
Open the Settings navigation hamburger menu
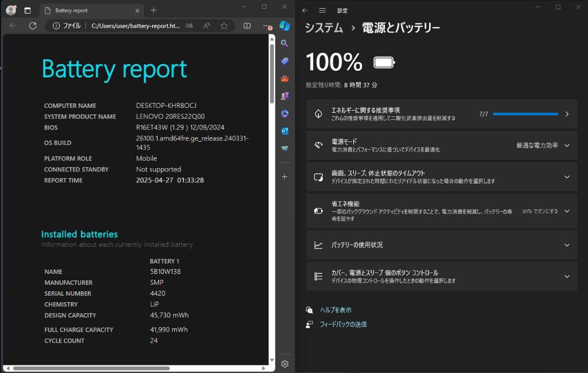322,10
